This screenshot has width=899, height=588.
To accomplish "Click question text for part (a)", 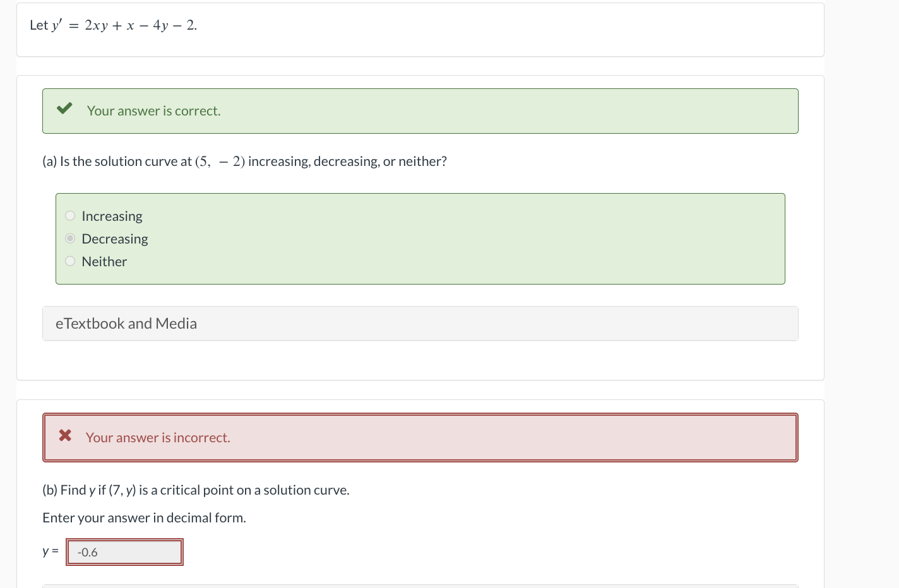I will tap(245, 161).
